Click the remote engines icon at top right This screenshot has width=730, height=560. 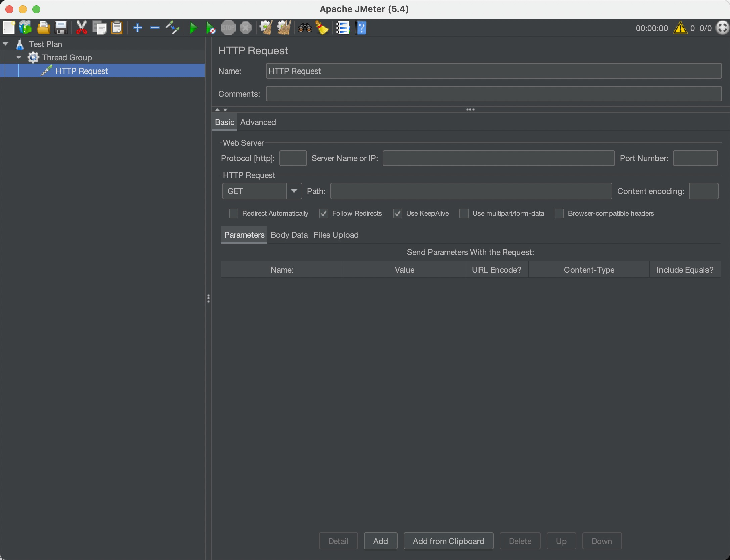[722, 28]
